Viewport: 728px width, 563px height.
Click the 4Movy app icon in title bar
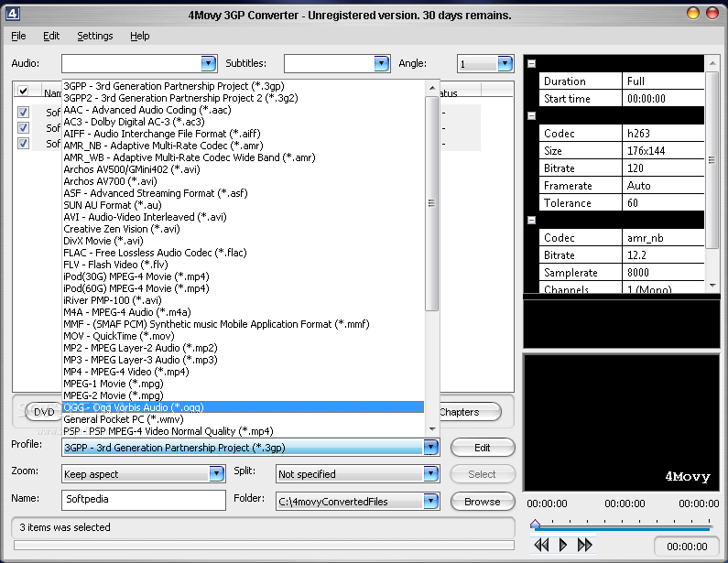13,14
